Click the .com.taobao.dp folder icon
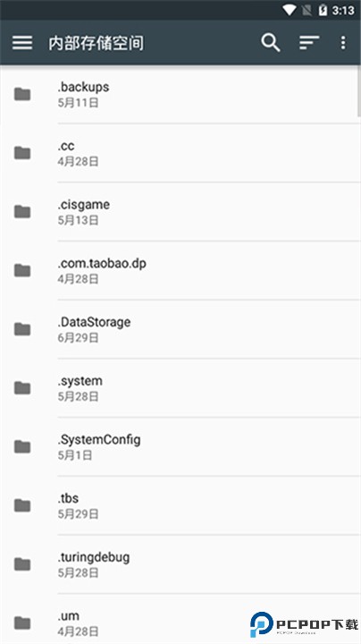The height and width of the screenshot is (644, 361). pyautogui.click(x=22, y=270)
